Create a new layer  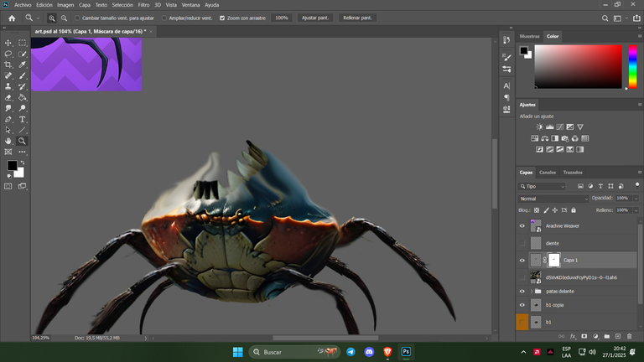(x=618, y=336)
